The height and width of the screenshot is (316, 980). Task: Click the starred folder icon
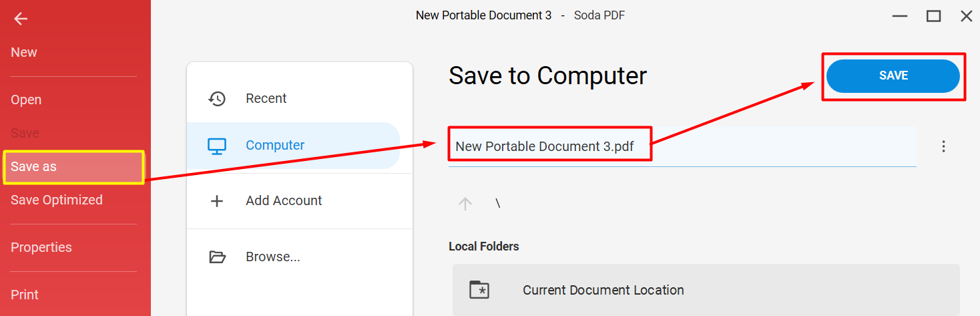click(479, 290)
